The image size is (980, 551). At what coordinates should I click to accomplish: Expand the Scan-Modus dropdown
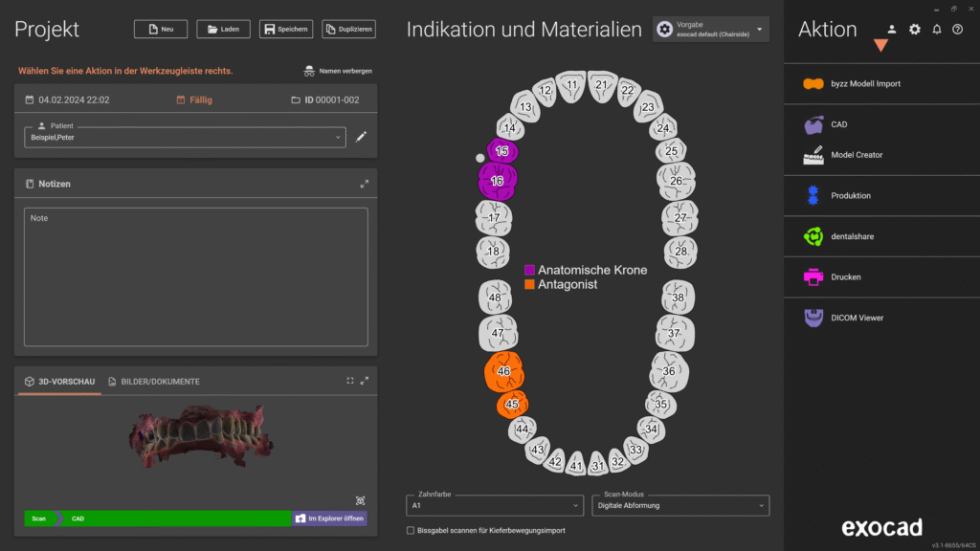(680, 505)
